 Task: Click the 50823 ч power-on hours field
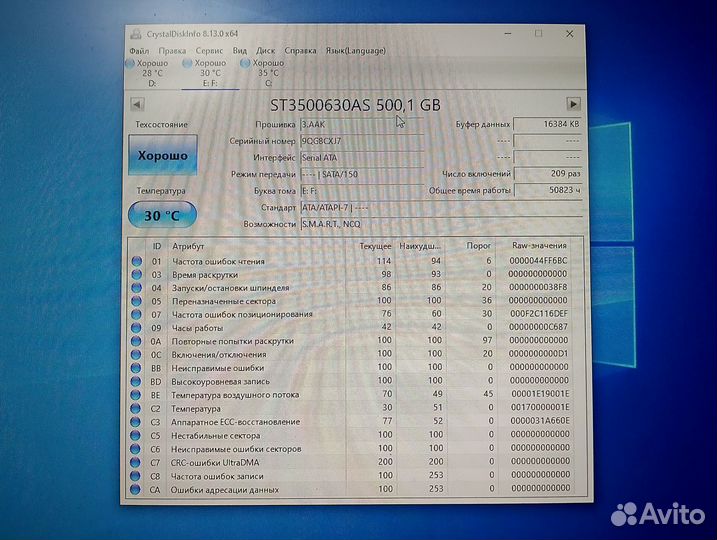click(548, 190)
